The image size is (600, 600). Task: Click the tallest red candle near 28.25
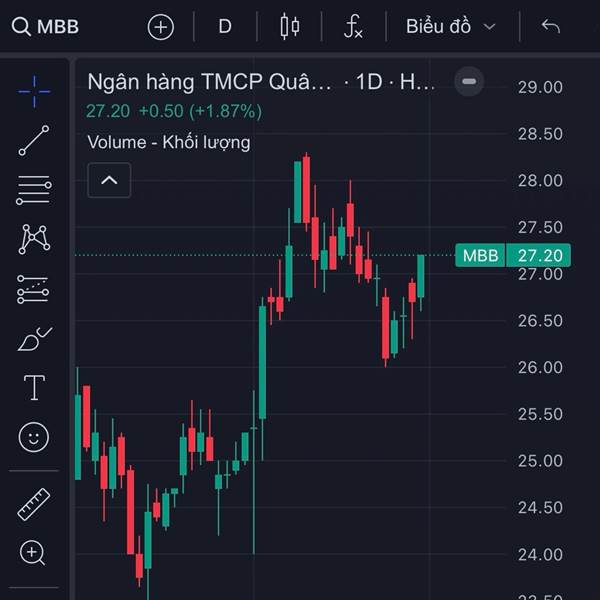[x=306, y=190]
